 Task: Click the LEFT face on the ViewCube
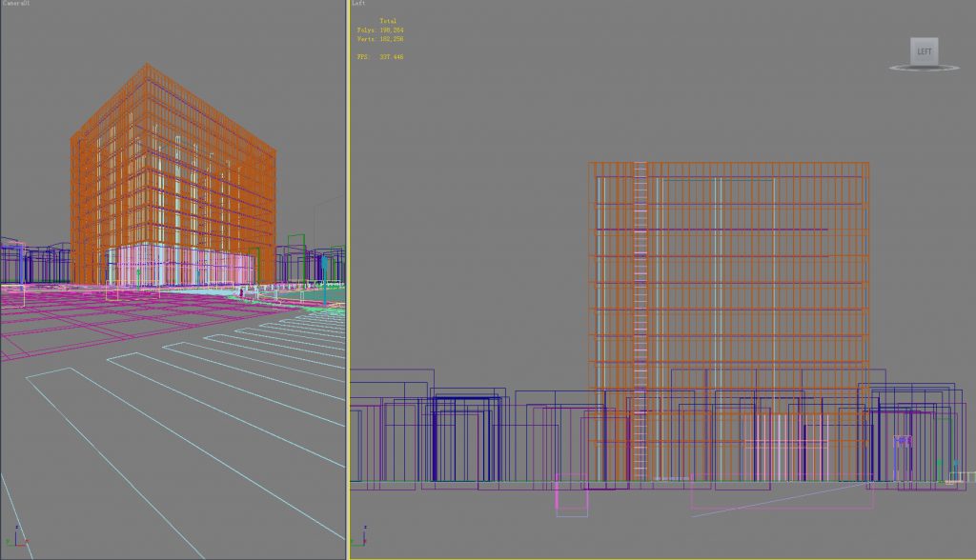tap(923, 50)
